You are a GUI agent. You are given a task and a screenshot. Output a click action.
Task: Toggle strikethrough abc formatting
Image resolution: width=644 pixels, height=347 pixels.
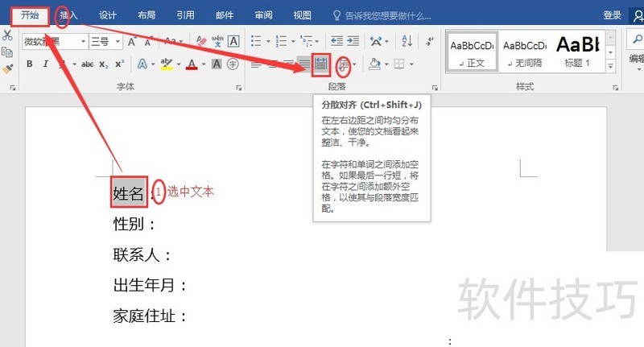[87, 64]
